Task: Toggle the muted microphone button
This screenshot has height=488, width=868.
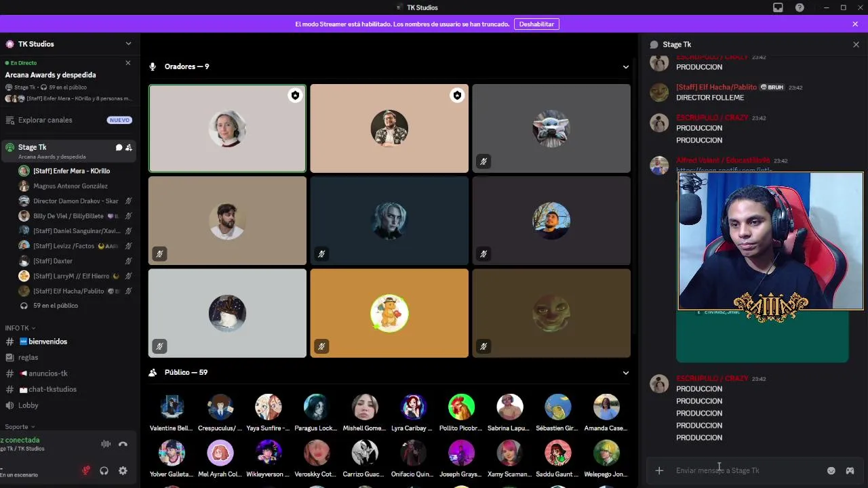Action: [85, 470]
